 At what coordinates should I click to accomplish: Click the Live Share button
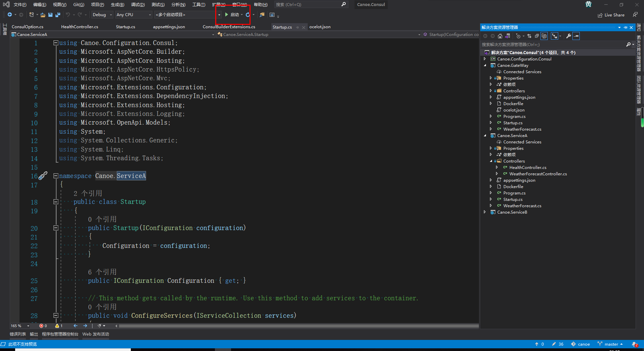point(611,15)
